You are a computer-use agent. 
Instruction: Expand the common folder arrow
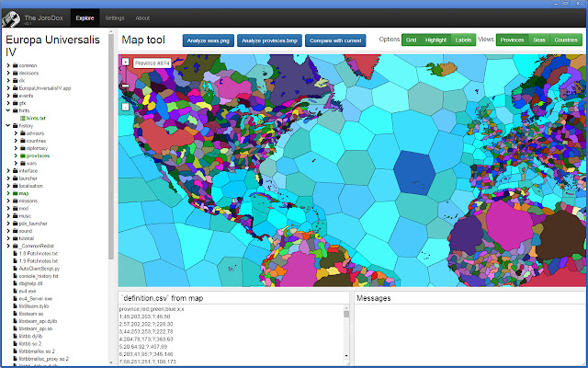point(8,65)
